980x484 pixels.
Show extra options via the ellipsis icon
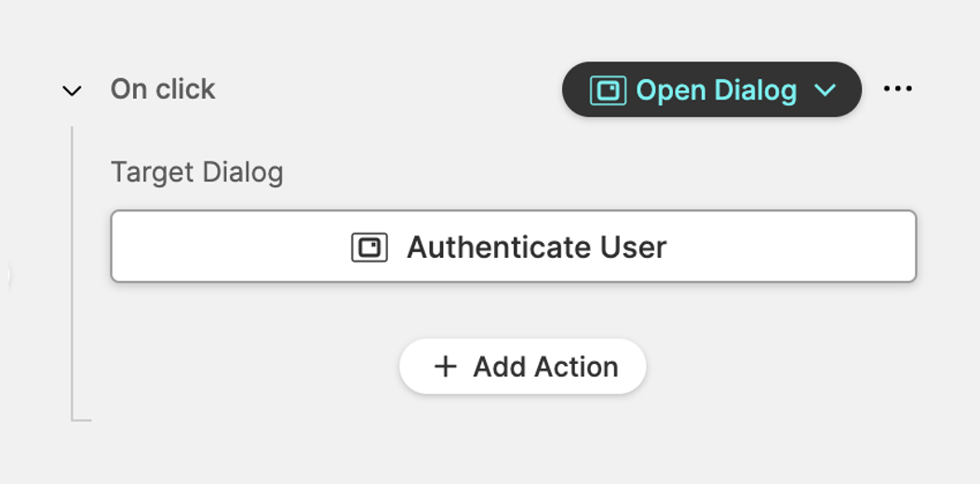[897, 88]
